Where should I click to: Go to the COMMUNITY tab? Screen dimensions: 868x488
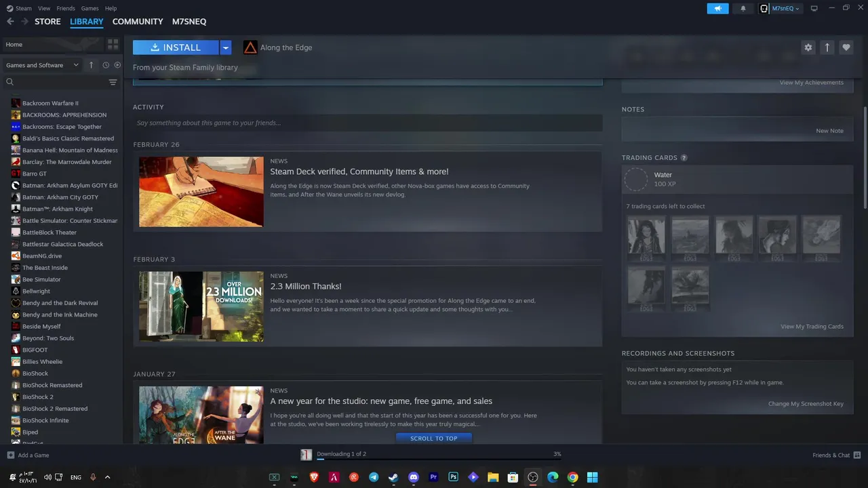138,22
